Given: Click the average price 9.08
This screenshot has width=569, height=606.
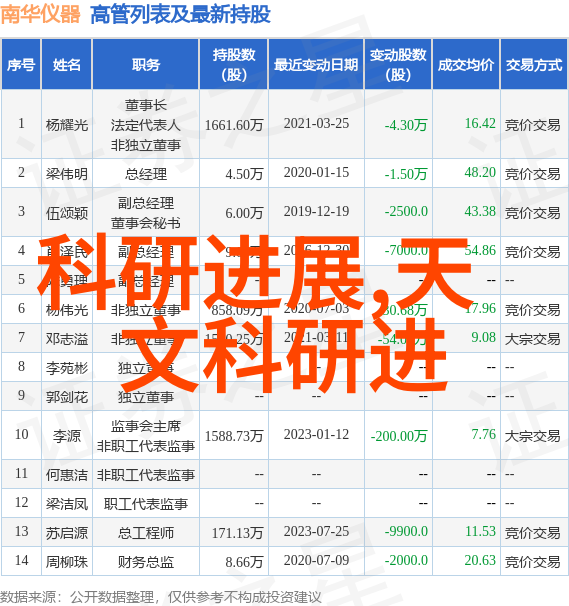Looking at the screenshot, I should (483, 337).
